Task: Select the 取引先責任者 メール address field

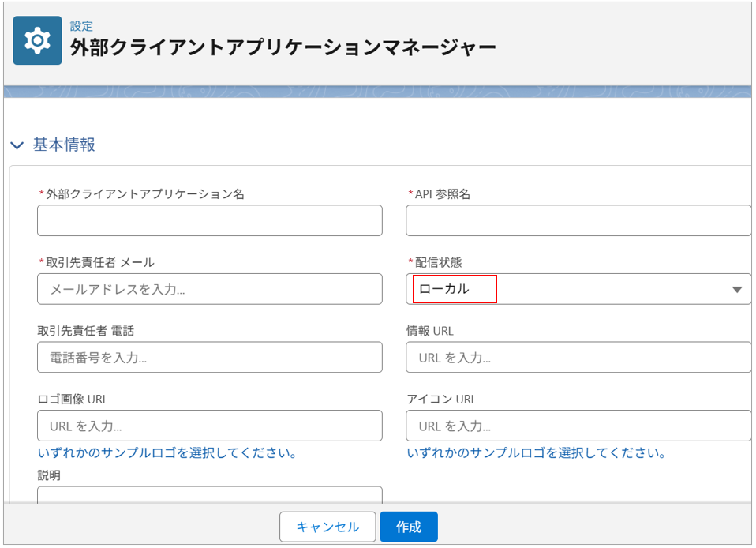Action: pos(209,289)
